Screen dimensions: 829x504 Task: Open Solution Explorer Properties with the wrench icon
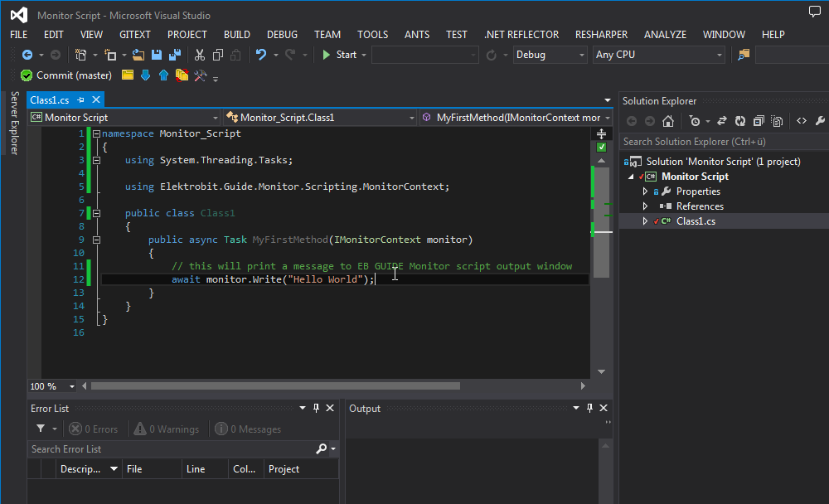pyautogui.click(x=821, y=121)
